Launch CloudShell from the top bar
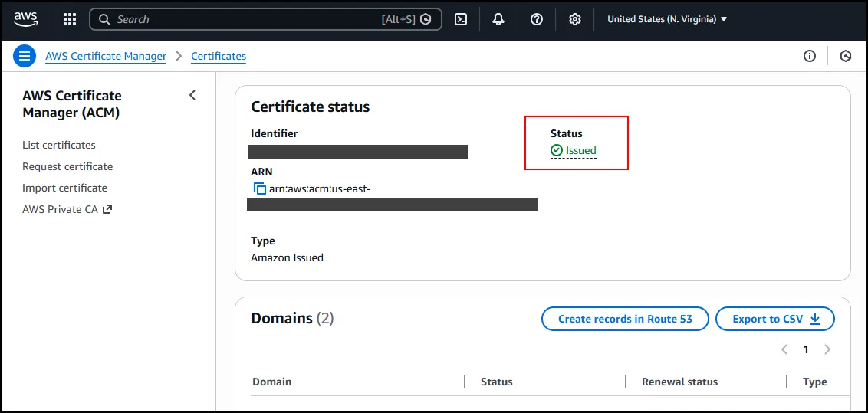The image size is (868, 413). (461, 19)
